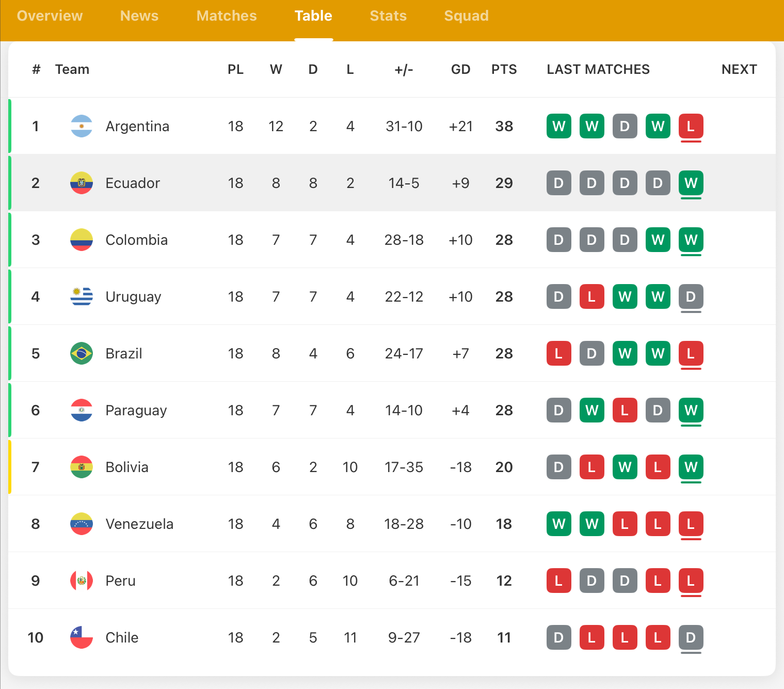
Task: Click Chile's most recent draw badge
Action: (691, 637)
